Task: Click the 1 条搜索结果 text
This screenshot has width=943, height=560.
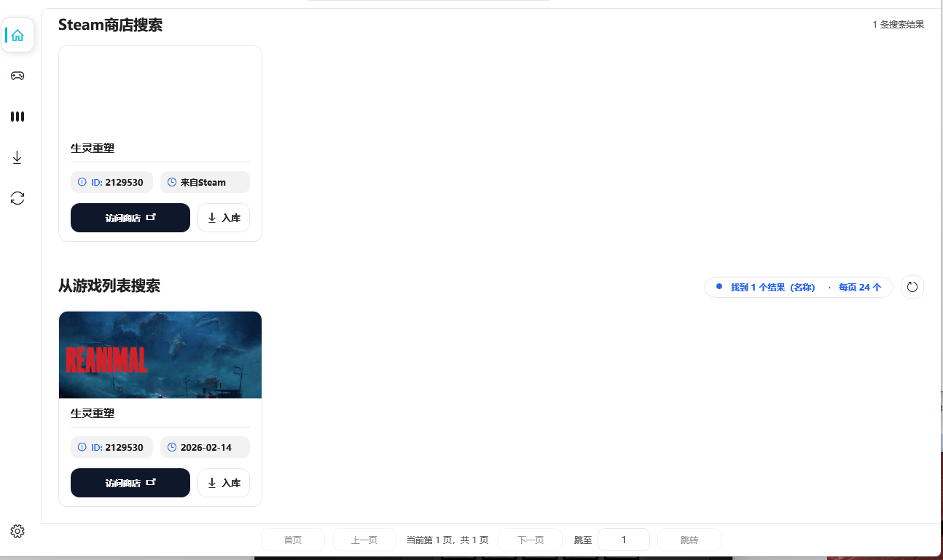Action: (x=898, y=25)
